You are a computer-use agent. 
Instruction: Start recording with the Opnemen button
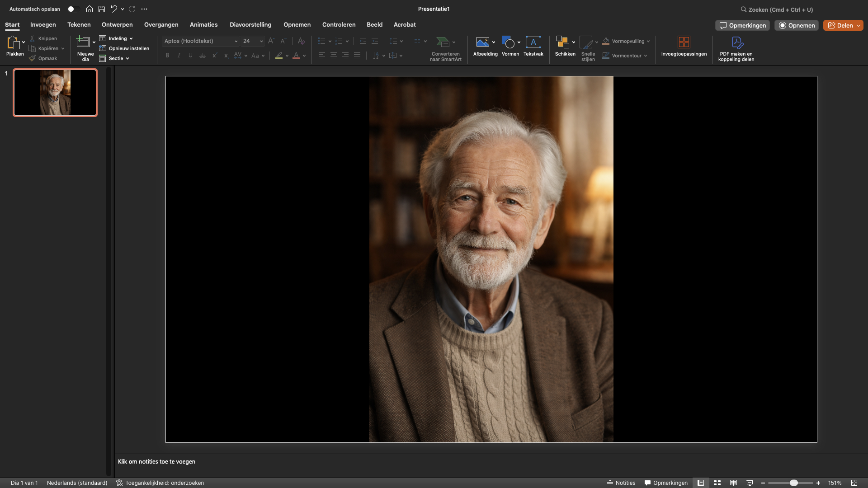click(x=797, y=25)
